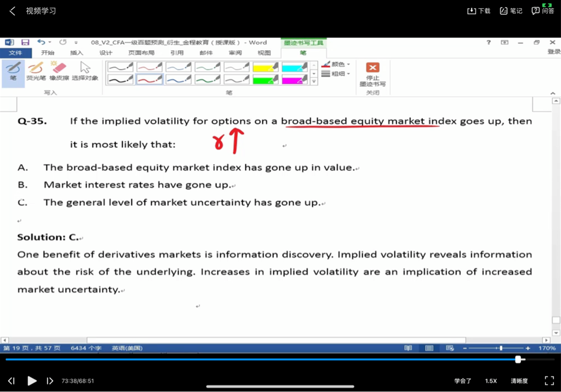Select the Eraser (橡皮擦) tool
Image resolution: width=561 pixels, height=392 pixels.
click(x=59, y=71)
